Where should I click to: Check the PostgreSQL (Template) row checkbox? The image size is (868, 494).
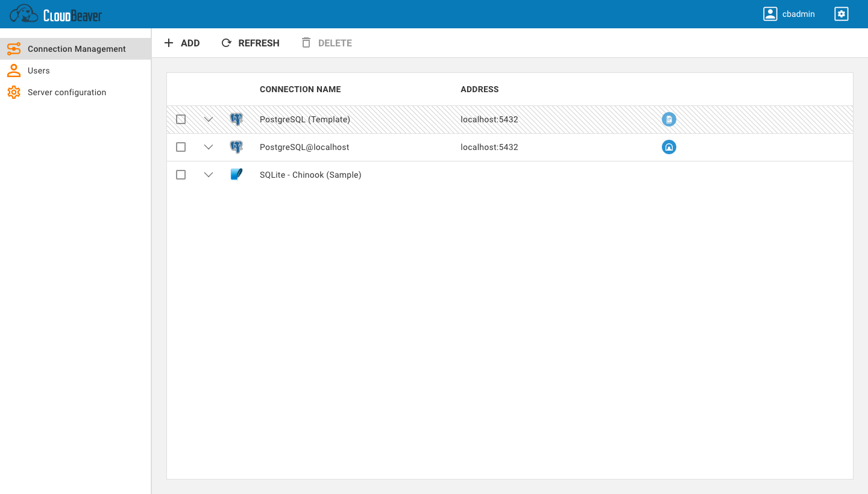click(x=180, y=119)
